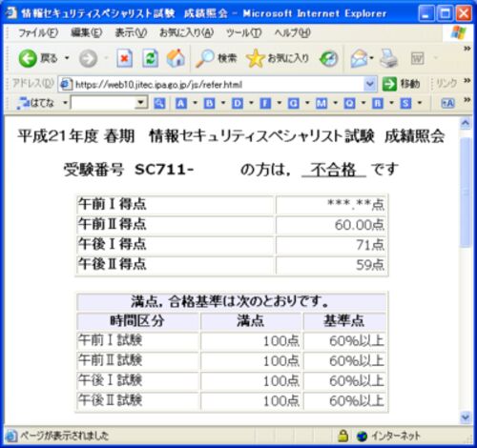Click the Hatena toolbar D button
477x448 pixels.
click(x=238, y=103)
